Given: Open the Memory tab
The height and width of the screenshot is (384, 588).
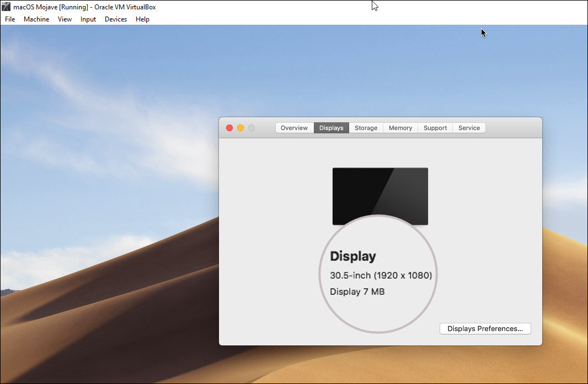Looking at the screenshot, I should (x=400, y=128).
